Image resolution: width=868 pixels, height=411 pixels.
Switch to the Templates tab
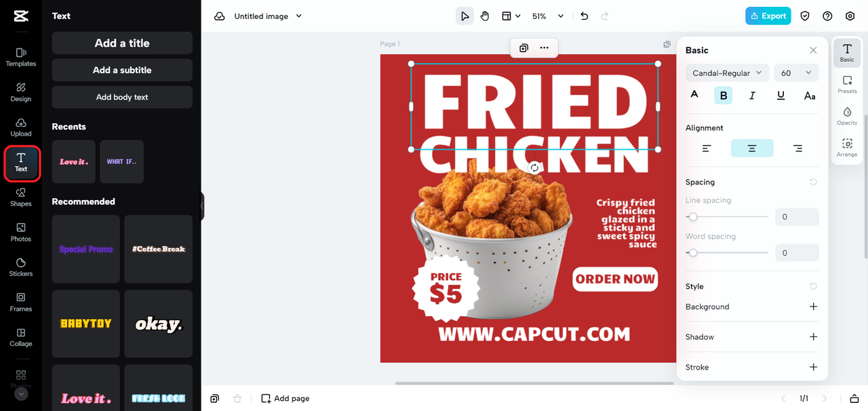pos(21,57)
